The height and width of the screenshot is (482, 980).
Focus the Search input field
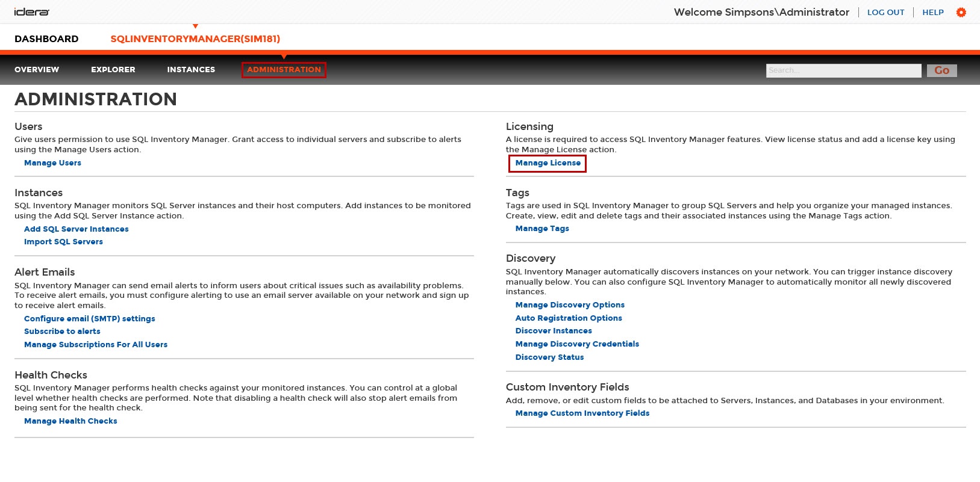tap(844, 70)
